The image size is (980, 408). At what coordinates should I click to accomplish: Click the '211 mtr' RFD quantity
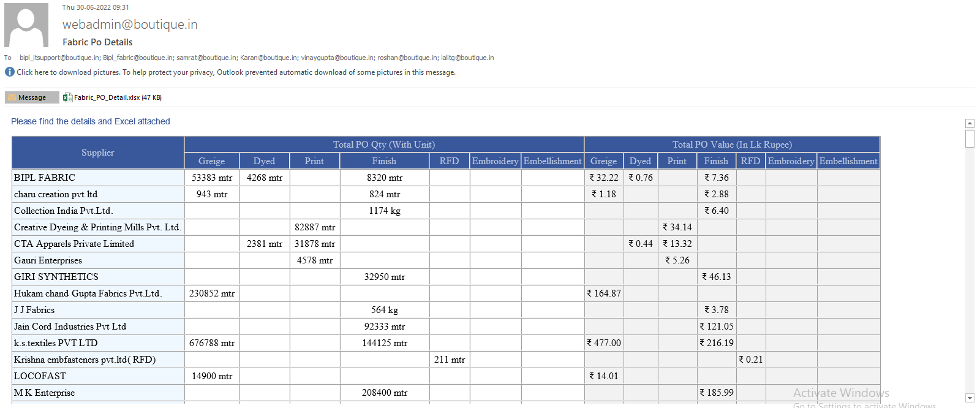point(450,360)
